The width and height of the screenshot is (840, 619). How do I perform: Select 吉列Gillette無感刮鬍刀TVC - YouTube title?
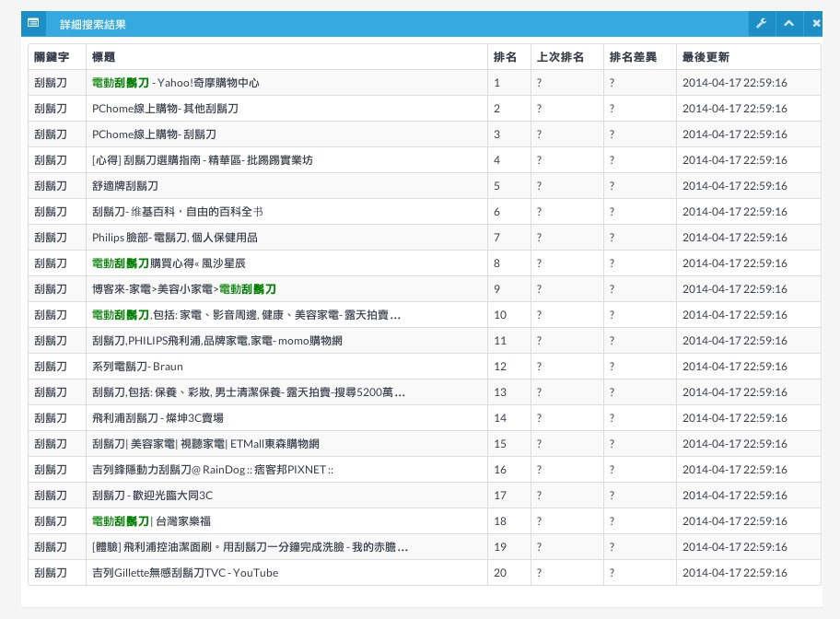pos(185,572)
